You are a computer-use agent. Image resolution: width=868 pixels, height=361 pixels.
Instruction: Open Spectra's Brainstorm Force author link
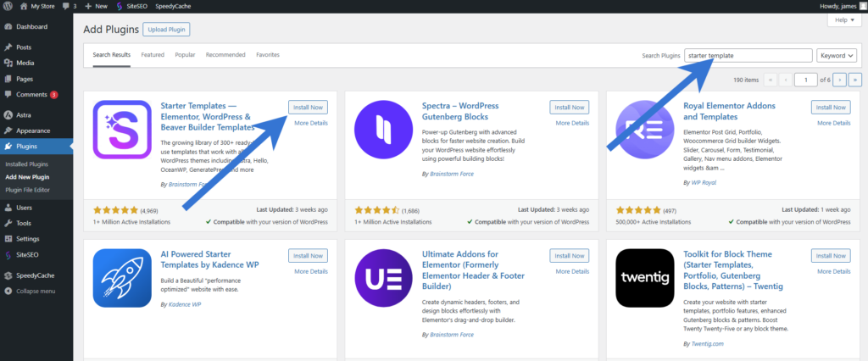click(451, 174)
